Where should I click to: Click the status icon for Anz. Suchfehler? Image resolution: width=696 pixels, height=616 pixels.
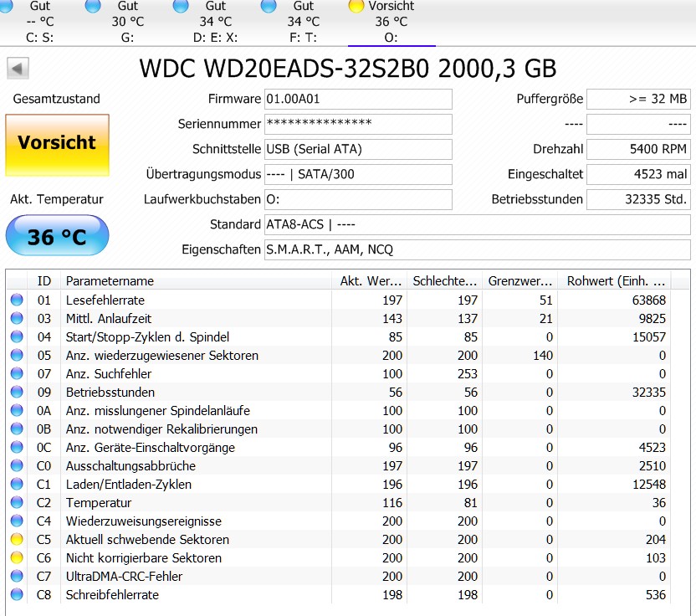point(17,373)
